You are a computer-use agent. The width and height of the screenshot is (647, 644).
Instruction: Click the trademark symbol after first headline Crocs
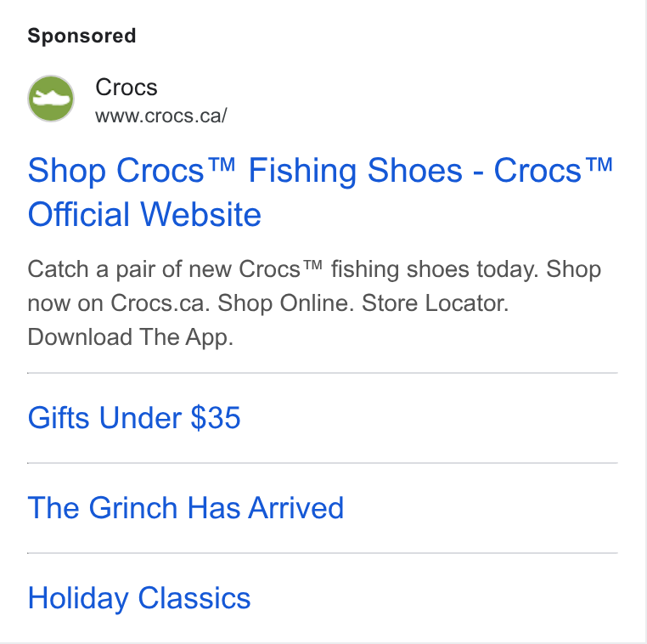point(221,164)
